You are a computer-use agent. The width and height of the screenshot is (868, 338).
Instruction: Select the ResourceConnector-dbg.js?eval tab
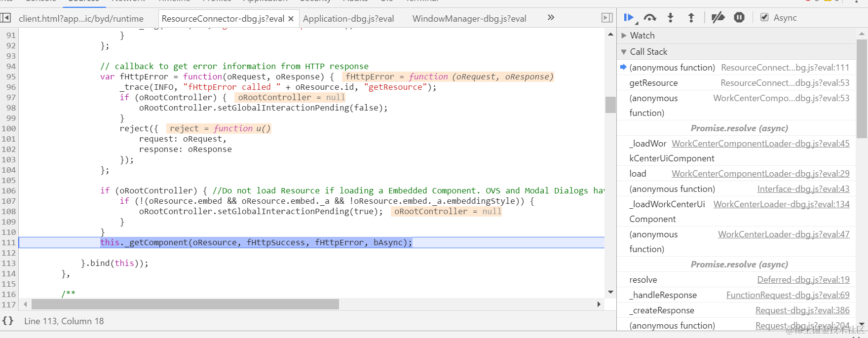pyautogui.click(x=223, y=19)
